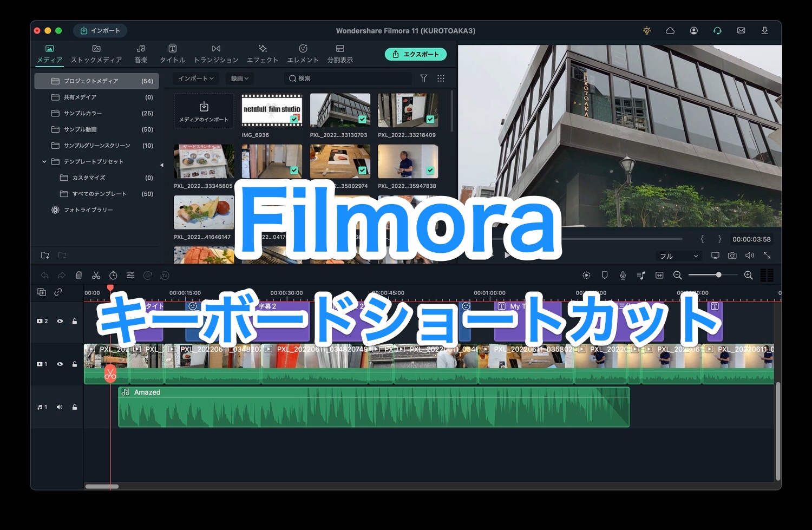Screen dimensions: 812x530
Task: Toggle visibility eye on video track 1
Action: (60, 364)
